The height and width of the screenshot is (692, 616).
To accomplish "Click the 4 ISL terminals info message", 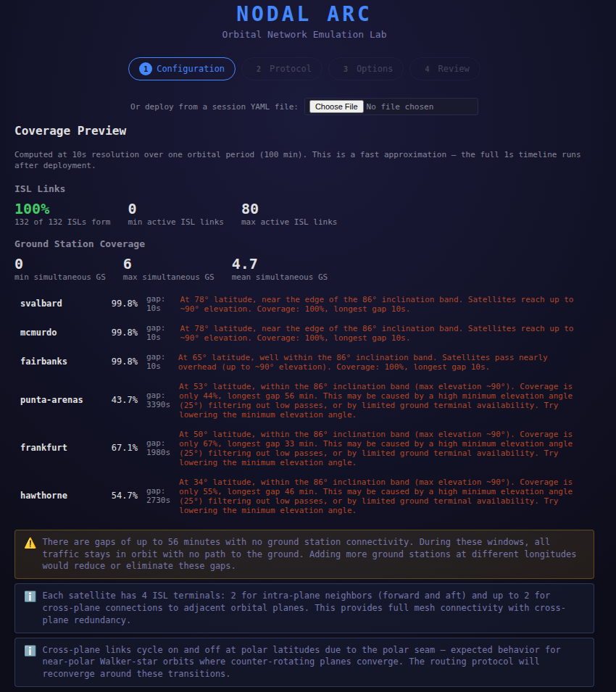I will [304, 608].
